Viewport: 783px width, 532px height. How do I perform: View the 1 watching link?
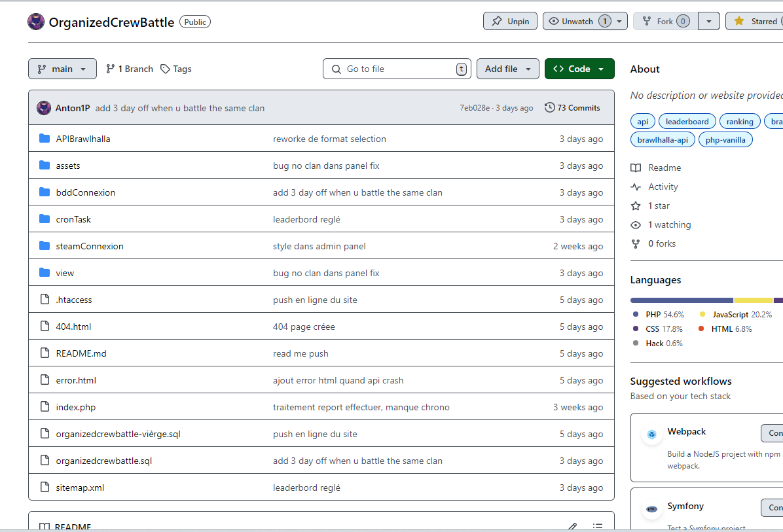pyautogui.click(x=661, y=224)
